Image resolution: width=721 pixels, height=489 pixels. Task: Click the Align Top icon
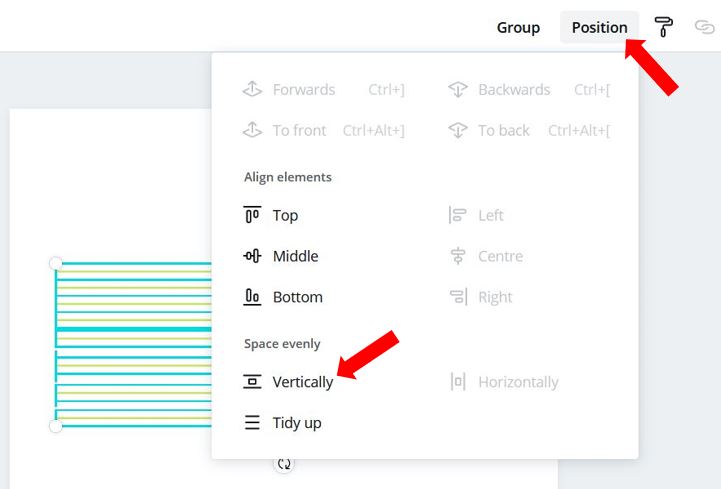point(252,215)
